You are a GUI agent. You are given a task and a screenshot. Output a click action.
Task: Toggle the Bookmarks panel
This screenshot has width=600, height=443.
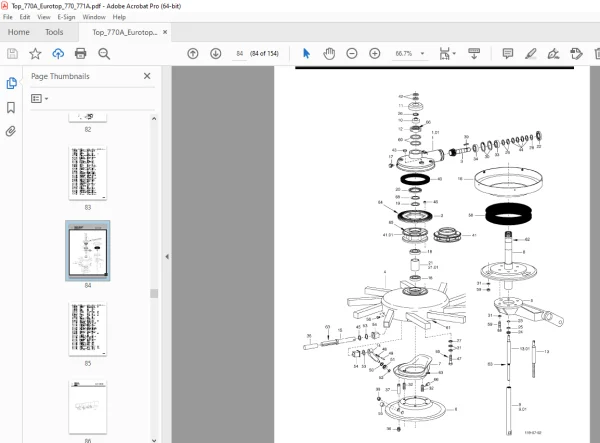coord(11,107)
